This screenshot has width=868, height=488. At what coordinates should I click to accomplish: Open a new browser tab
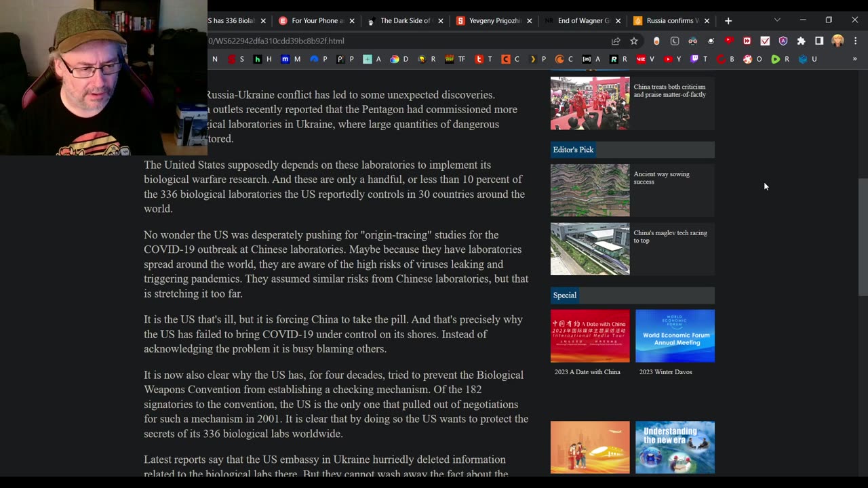tap(728, 21)
